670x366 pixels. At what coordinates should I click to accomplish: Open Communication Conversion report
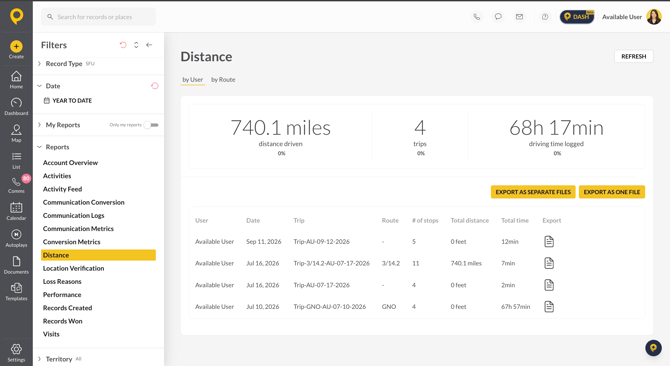tap(84, 202)
